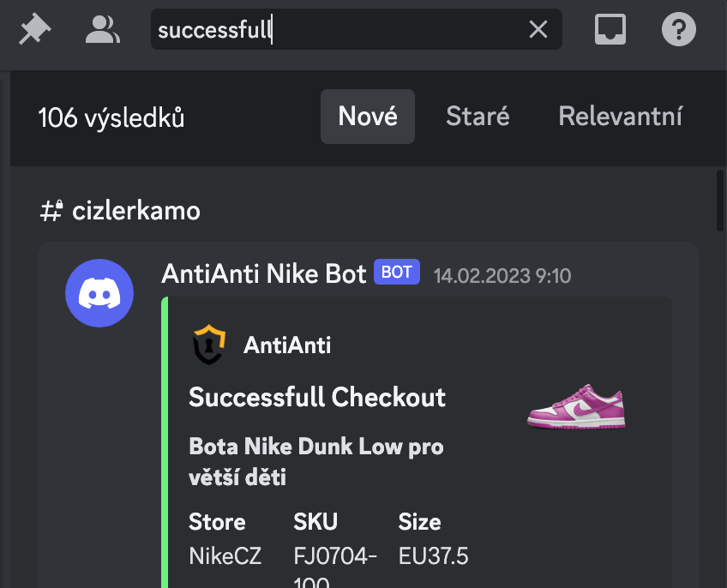
Task: Click EU37.5 size value
Action: pyautogui.click(x=434, y=556)
